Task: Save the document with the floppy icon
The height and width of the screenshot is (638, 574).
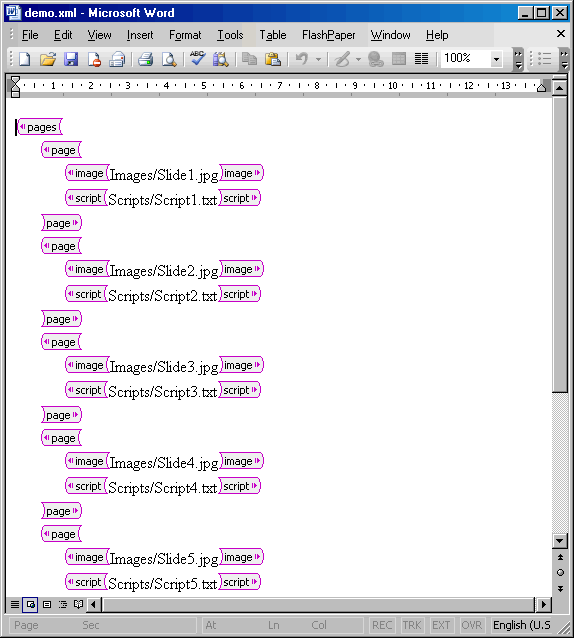Action: pos(71,59)
